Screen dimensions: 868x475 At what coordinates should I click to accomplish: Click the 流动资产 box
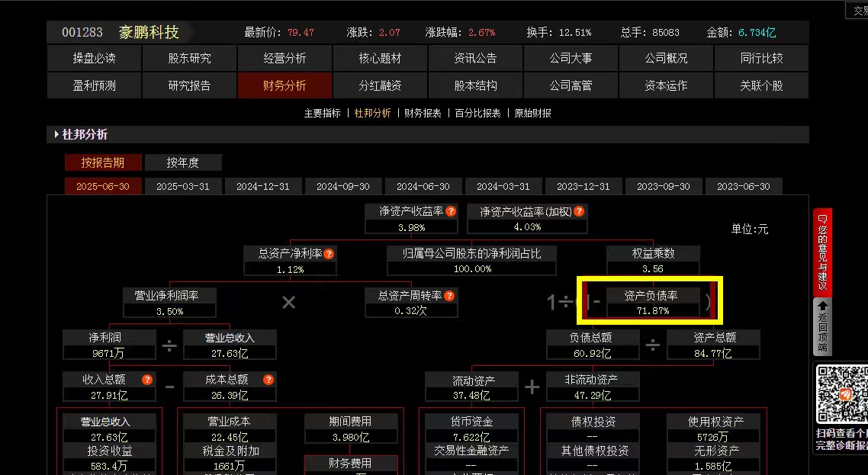tap(471, 387)
